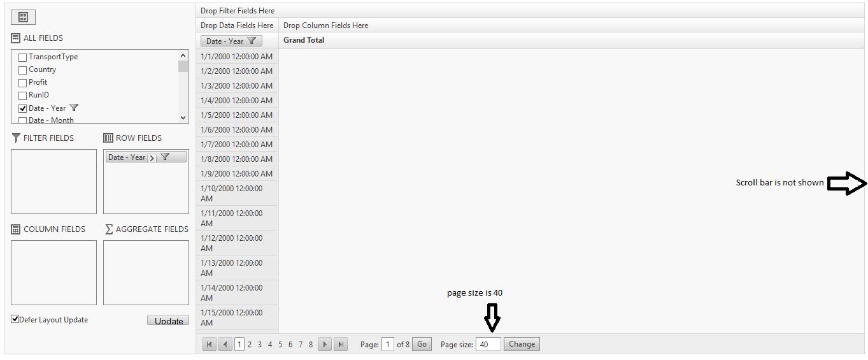
Task: Select row 1/11/2000 12:00:00 AM
Action: click(237, 218)
